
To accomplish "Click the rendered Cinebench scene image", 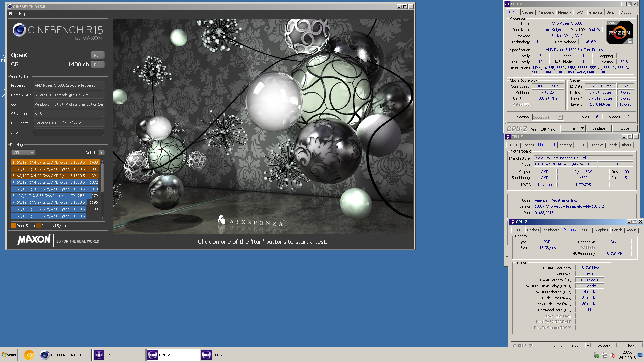I will (263, 126).
